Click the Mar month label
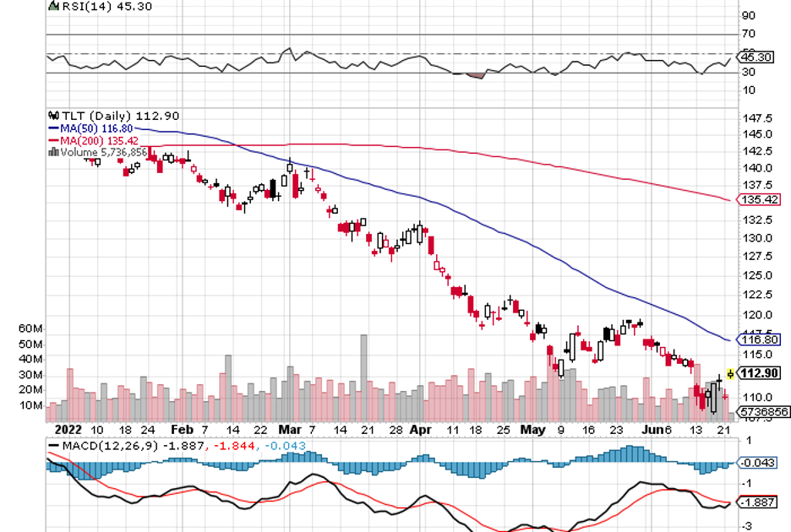This screenshot has width=791, height=532. coord(290,430)
